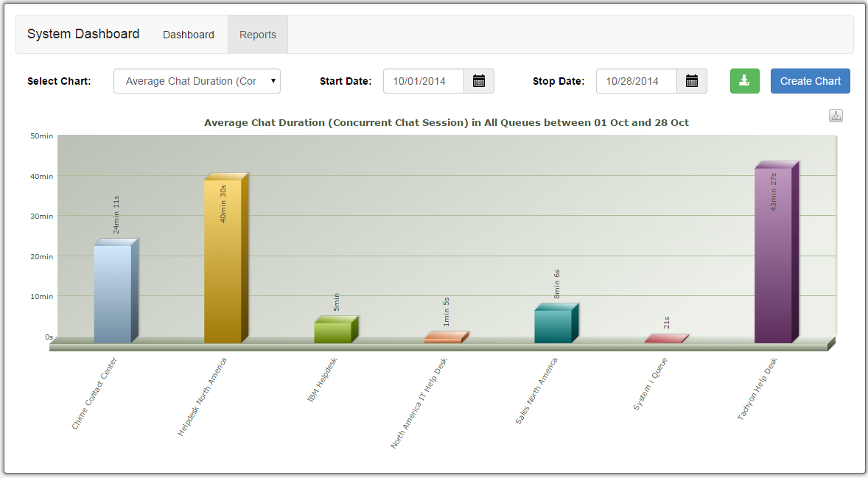Viewport: 868px width, 478px height.
Task: Click the '10min' y-axis label
Action: (41, 297)
